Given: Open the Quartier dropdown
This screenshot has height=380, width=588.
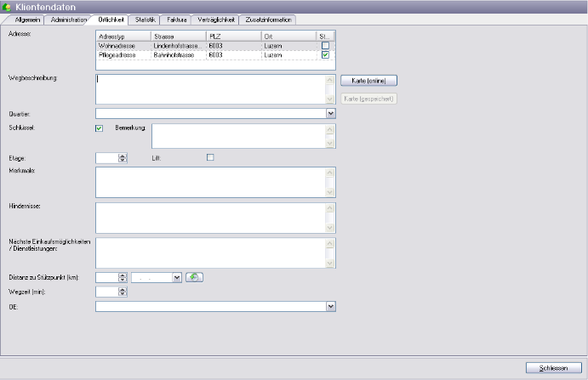Looking at the screenshot, I should coord(331,113).
